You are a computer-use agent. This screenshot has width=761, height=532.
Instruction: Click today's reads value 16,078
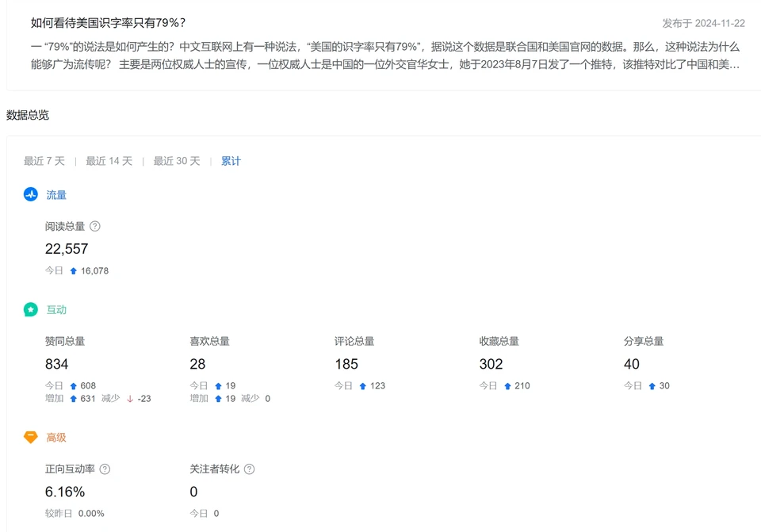[x=94, y=271]
